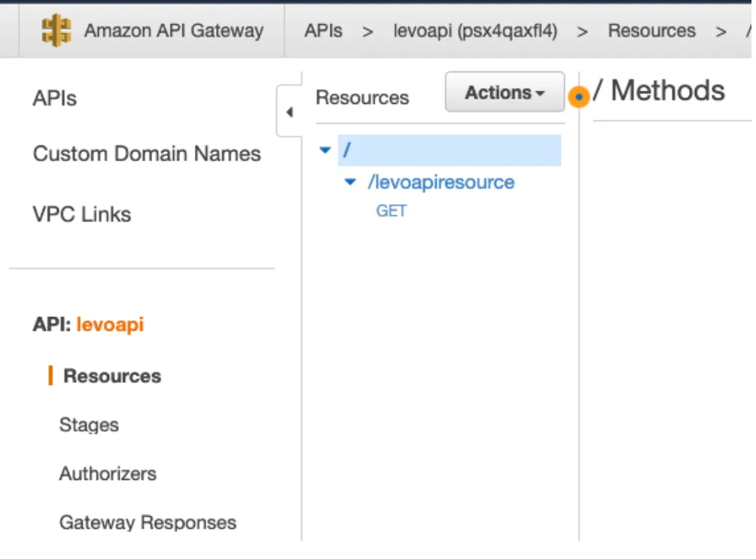Open Authorizers in the sidebar

pos(108,474)
